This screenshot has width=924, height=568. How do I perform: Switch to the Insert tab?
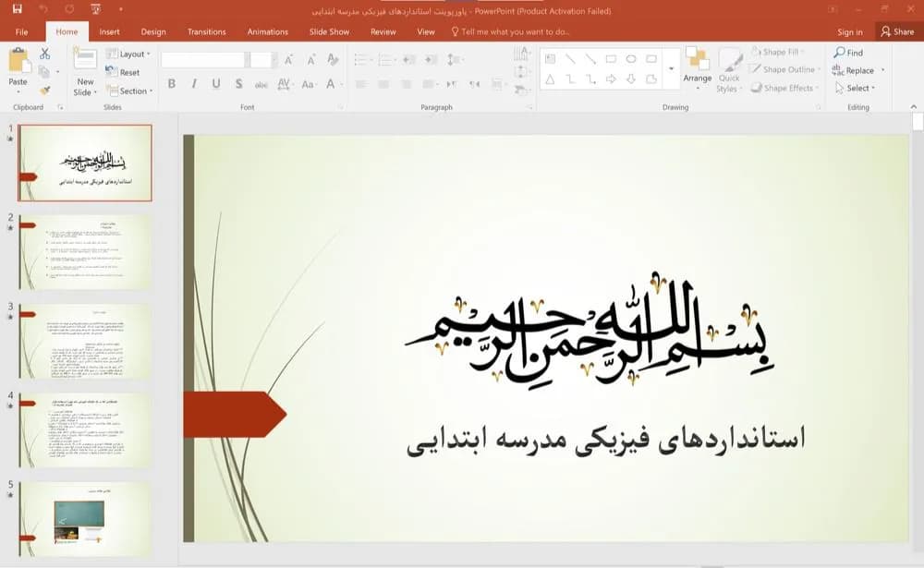pyautogui.click(x=110, y=31)
